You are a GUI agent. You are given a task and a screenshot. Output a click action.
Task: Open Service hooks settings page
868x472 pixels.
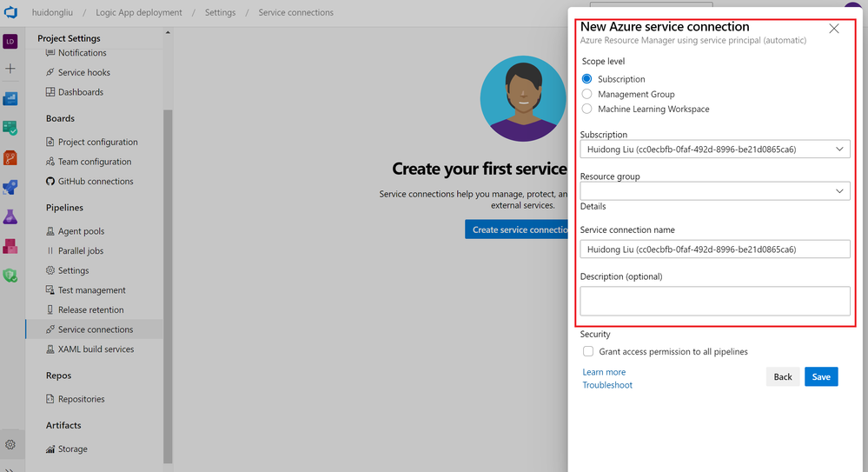(84, 72)
